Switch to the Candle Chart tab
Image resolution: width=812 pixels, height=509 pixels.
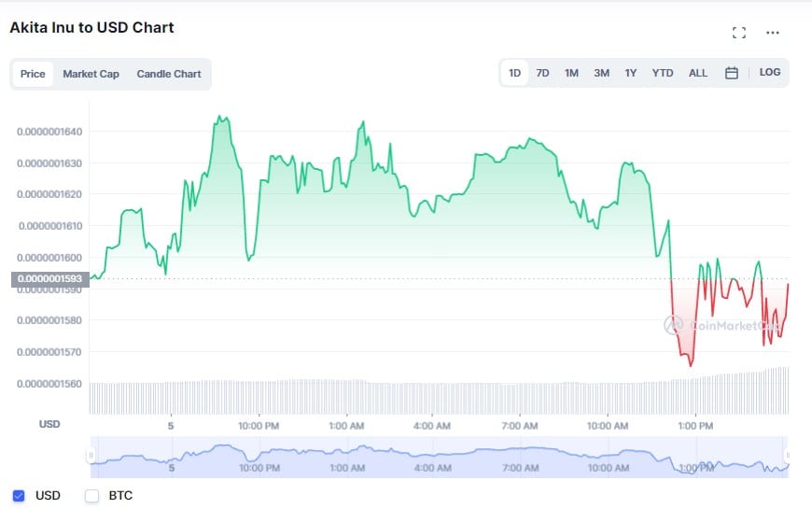tap(169, 74)
